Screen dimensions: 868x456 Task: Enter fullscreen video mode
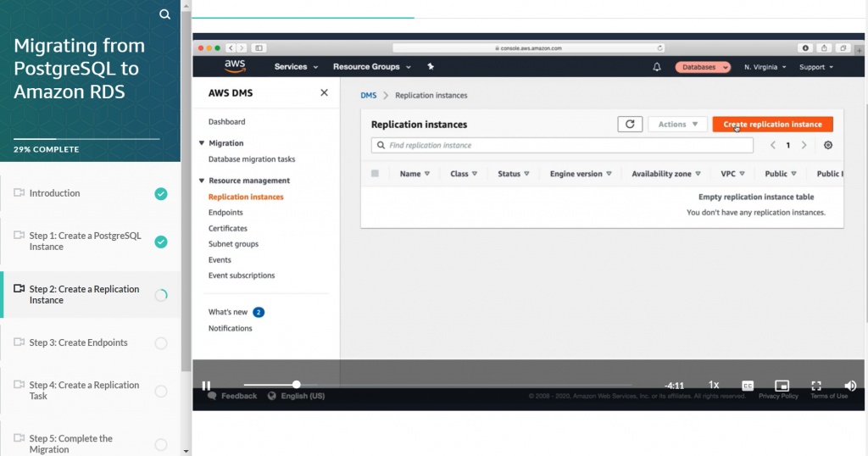coord(816,385)
